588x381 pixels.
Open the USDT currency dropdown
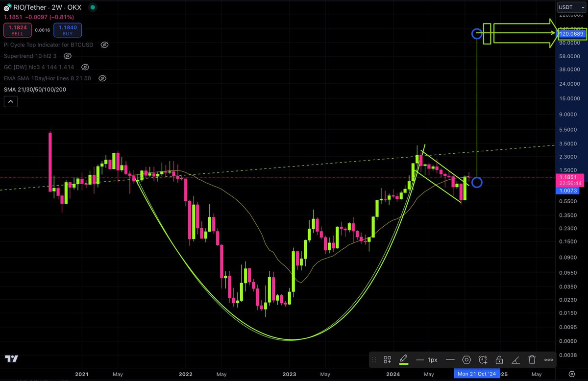tap(571, 7)
